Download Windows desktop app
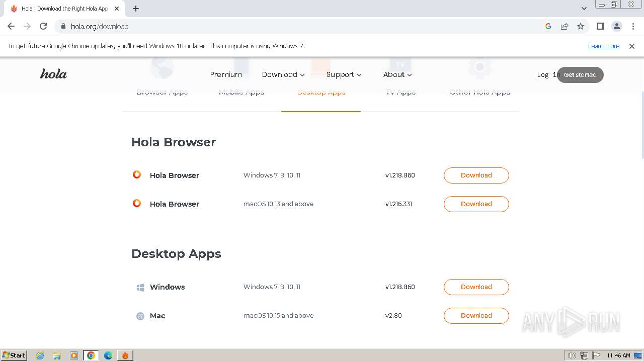 coord(476,287)
